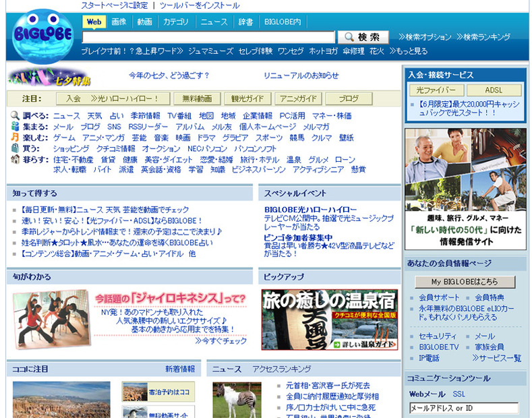The width and height of the screenshot is (532, 418).
Task: Click the アニメガイド button
Action: click(298, 98)
